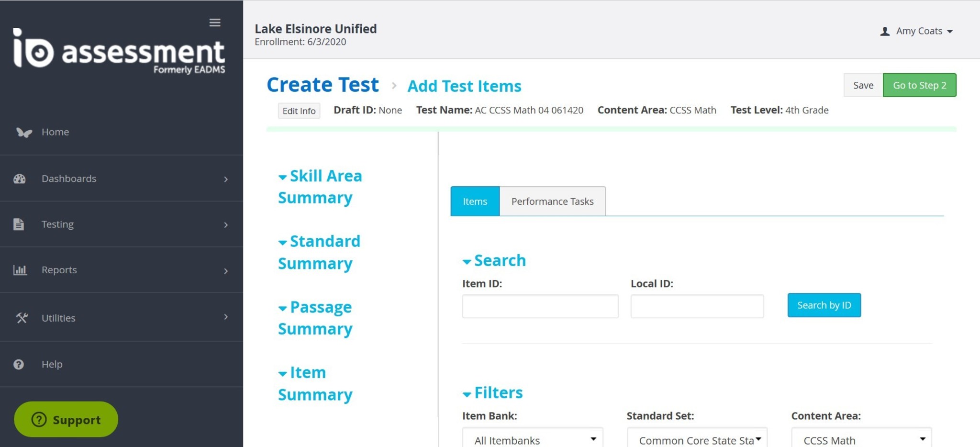This screenshot has height=447, width=980.
Task: Click the Testing document icon
Action: pyautogui.click(x=19, y=224)
